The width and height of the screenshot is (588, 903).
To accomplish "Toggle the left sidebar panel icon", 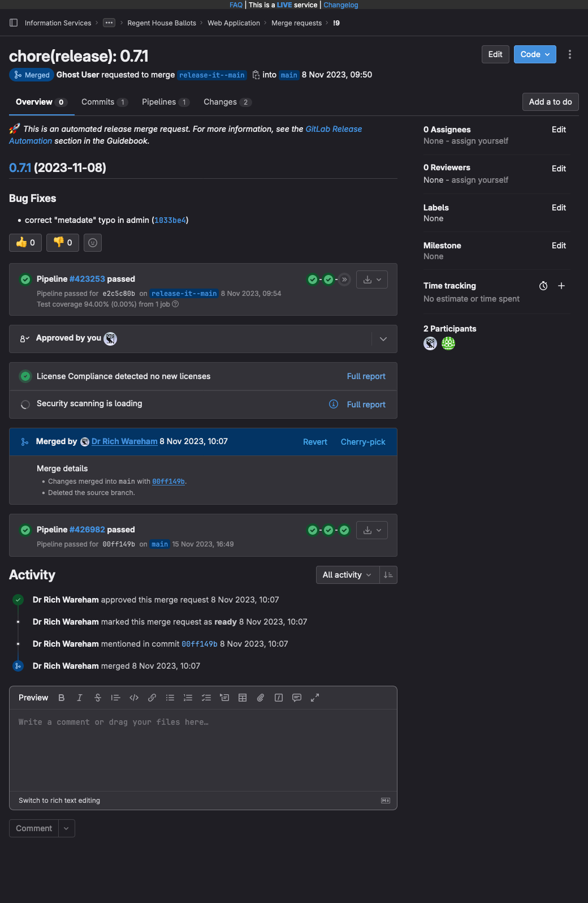I will tap(14, 23).
